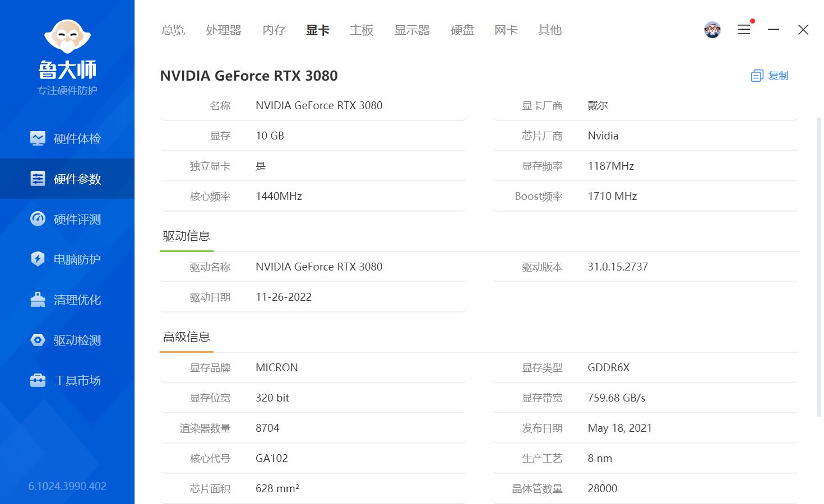824x504 pixels.
Task: Click the 独立显卡 value 是
Action: pyautogui.click(x=261, y=166)
